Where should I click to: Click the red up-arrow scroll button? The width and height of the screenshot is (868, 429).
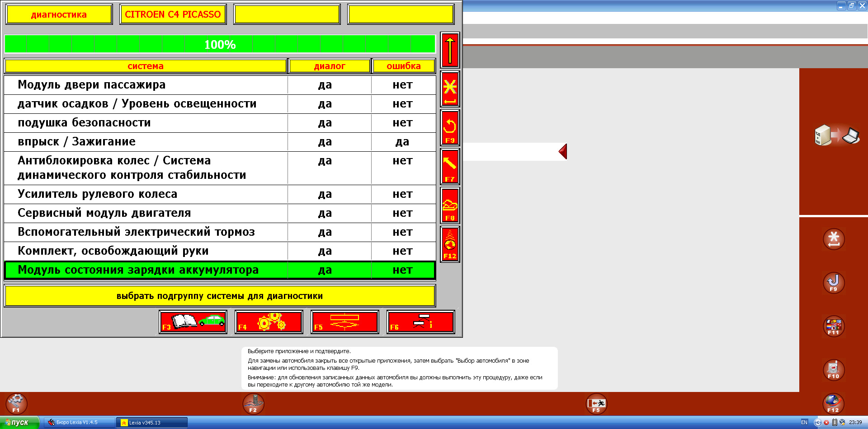[450, 50]
